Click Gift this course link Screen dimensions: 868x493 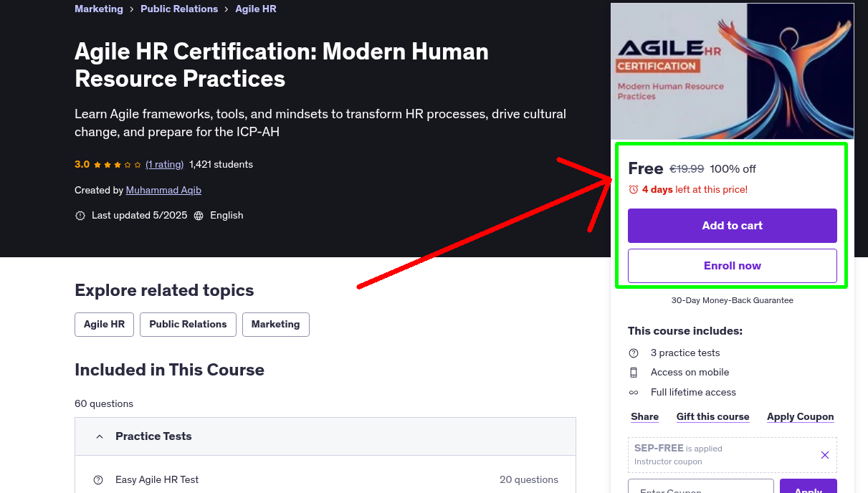[x=713, y=416]
